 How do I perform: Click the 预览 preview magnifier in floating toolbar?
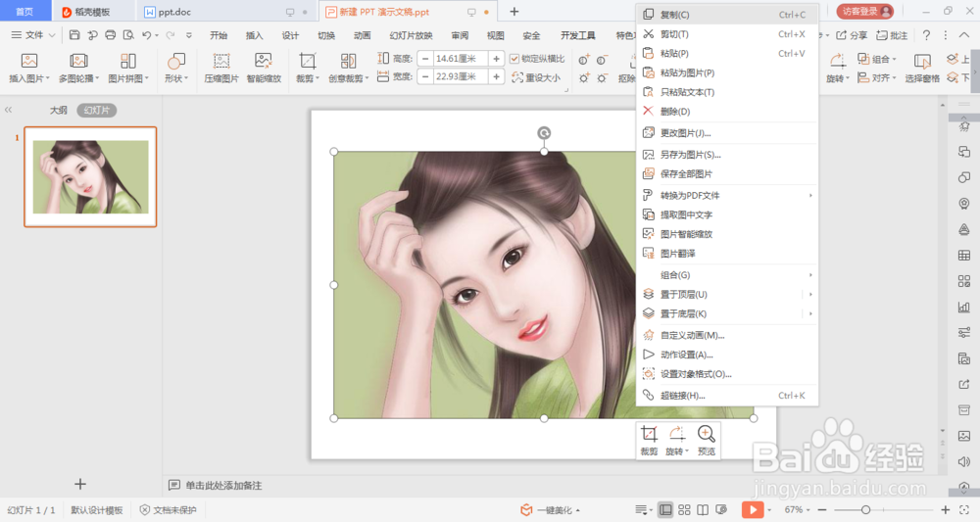[707, 440]
